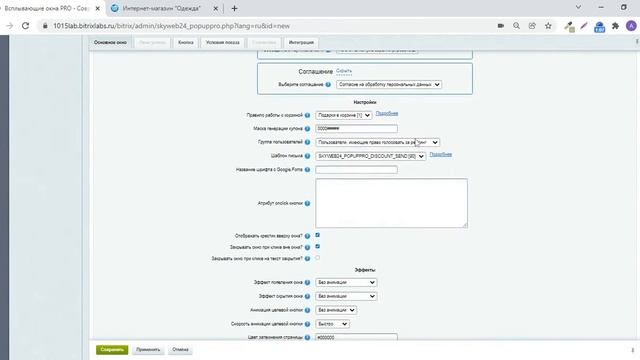This screenshot has height=360, width=640.
Task: Open the browser zoom magnifier icon
Action: (x=516, y=26)
